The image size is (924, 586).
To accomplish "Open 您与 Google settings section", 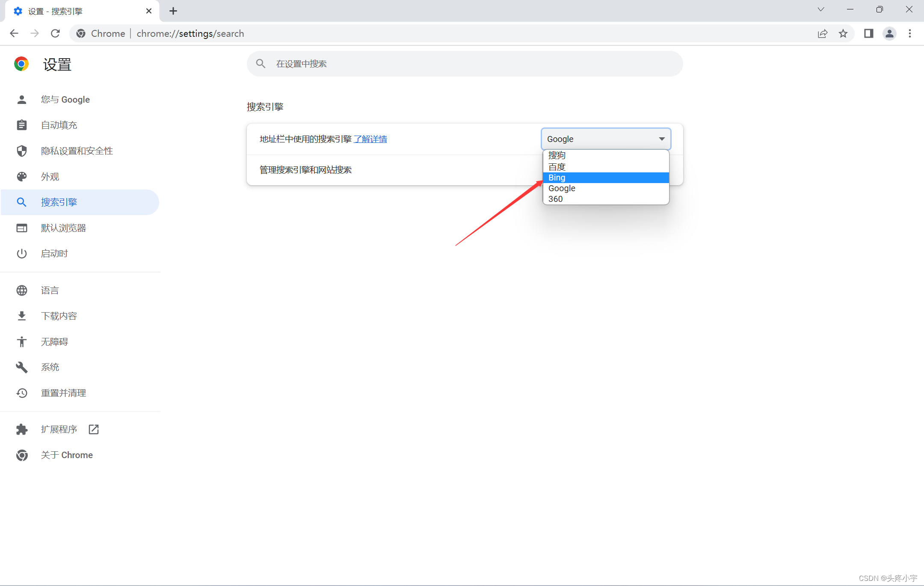I will click(80, 100).
